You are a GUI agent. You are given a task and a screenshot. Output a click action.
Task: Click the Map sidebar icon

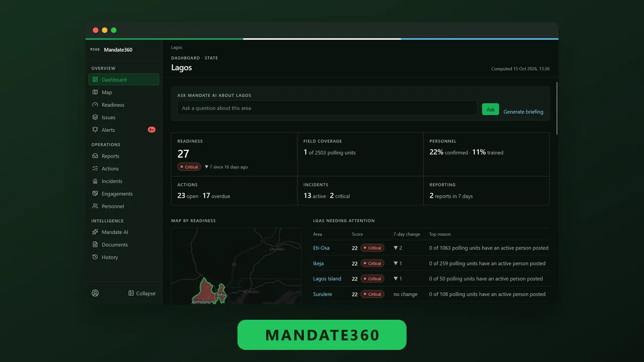click(x=95, y=92)
